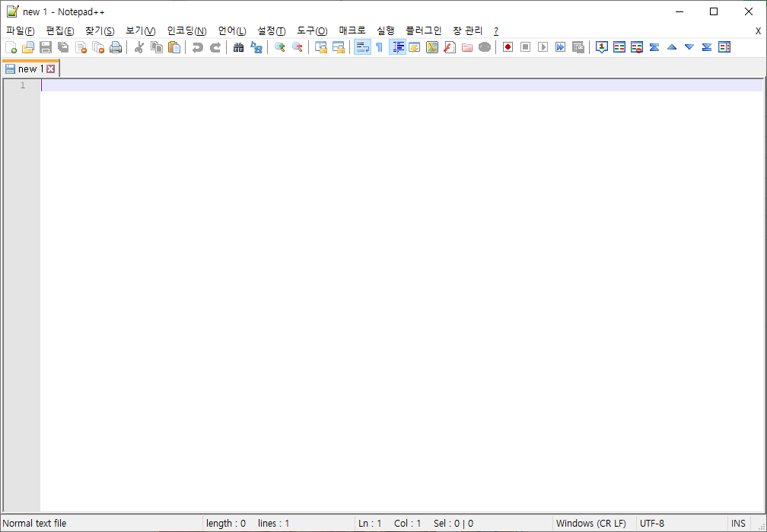767x532 pixels.
Task: Click the Zoom In magnifier icon
Action: coord(280,47)
